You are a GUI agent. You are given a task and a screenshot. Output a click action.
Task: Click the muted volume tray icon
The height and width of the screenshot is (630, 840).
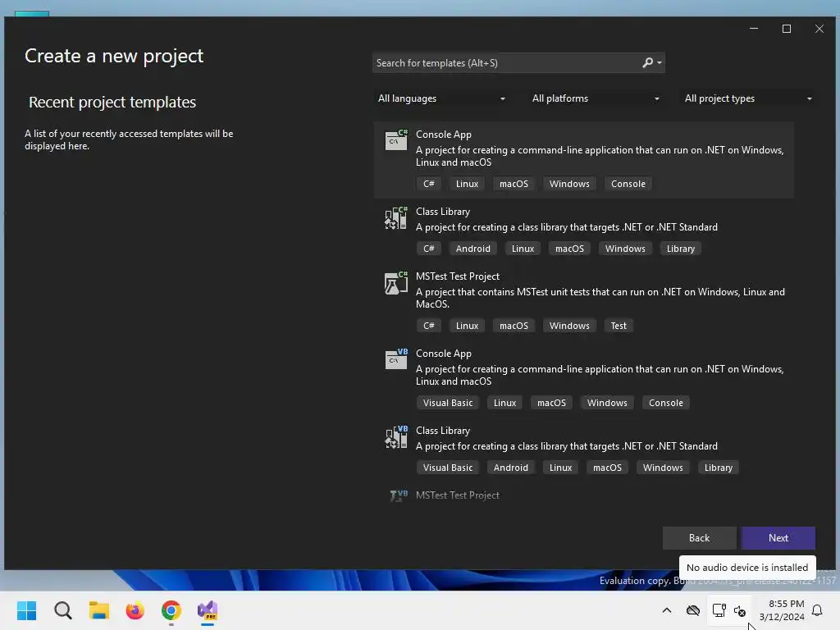[x=740, y=610]
